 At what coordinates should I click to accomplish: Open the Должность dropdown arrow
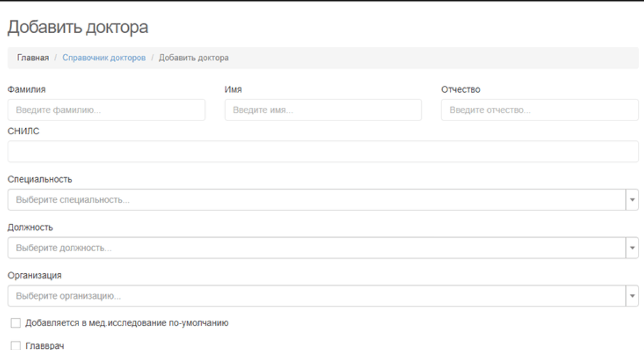632,248
